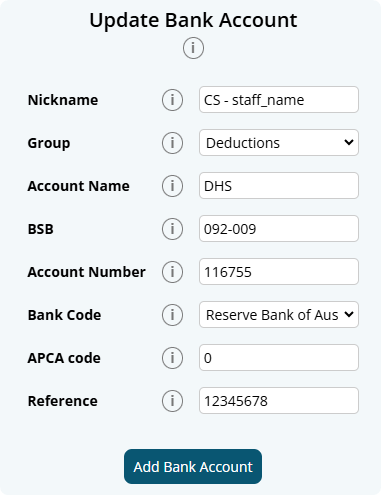
Task: Click the Group label
Action: click(x=49, y=143)
